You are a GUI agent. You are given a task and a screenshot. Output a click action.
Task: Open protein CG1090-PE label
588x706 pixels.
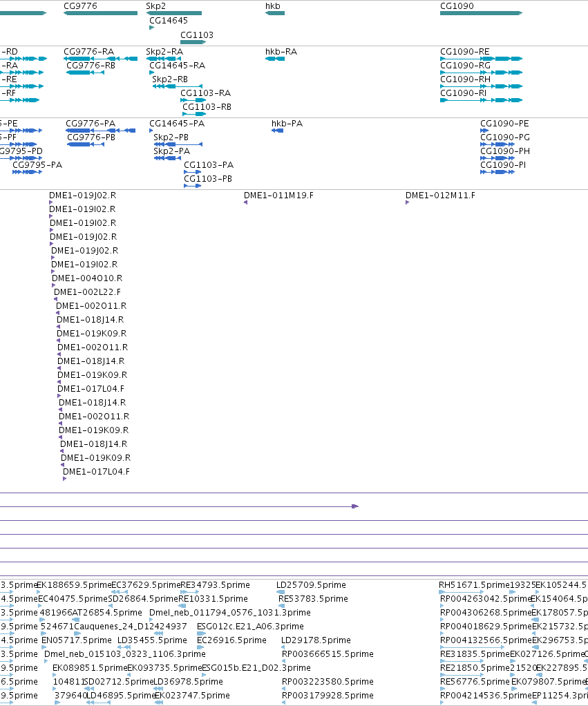coord(504,124)
